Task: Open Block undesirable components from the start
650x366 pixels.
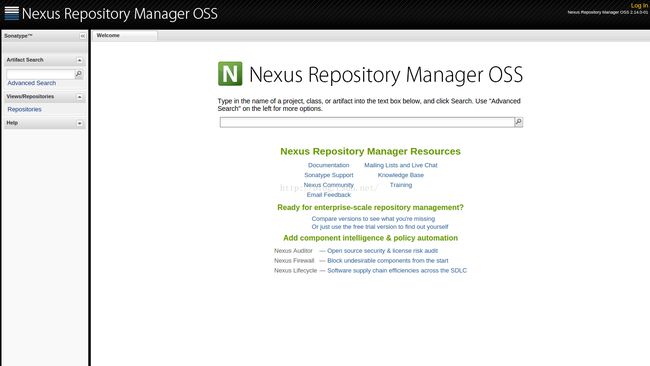Action: pyautogui.click(x=388, y=261)
